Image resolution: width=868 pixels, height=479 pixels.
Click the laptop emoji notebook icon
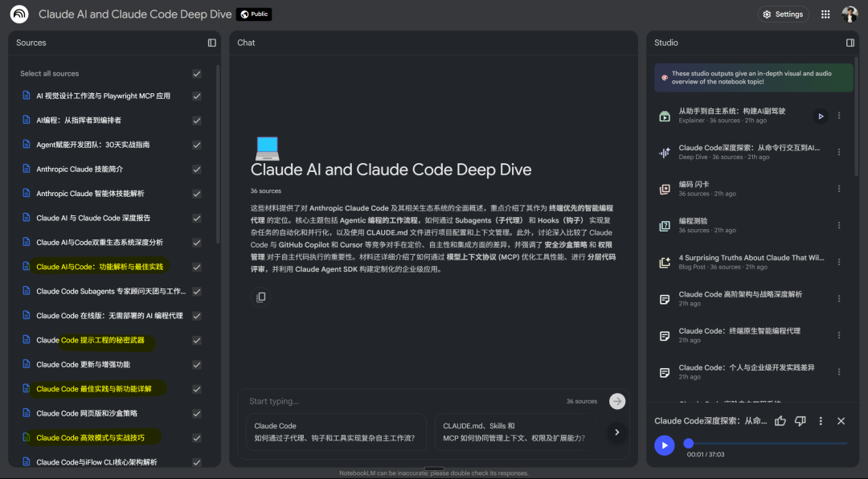pos(268,149)
